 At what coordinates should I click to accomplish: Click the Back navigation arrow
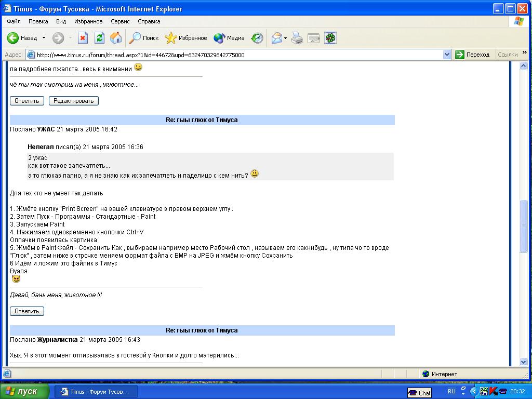tap(14, 38)
